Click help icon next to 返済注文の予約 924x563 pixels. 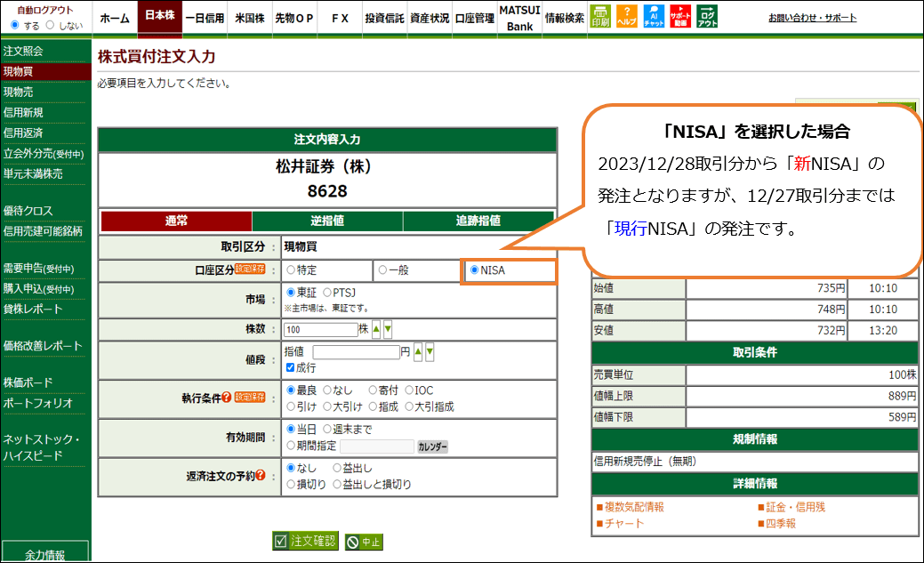coord(261,475)
